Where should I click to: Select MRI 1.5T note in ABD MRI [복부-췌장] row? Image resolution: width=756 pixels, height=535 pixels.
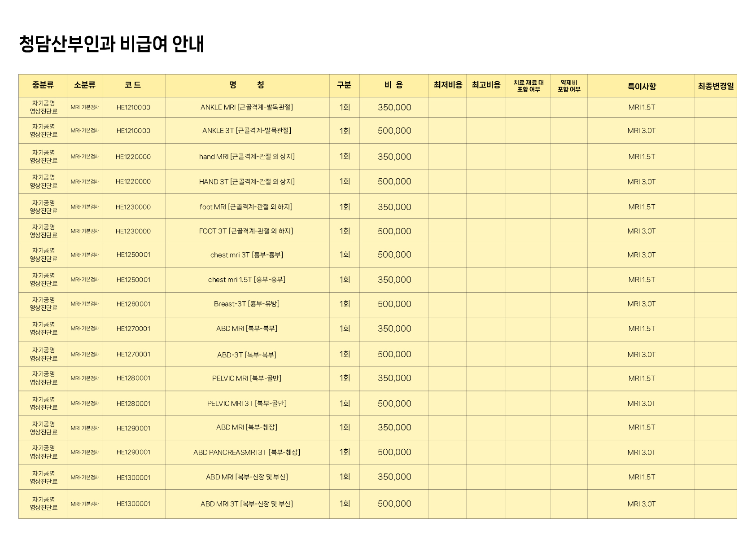(642, 427)
